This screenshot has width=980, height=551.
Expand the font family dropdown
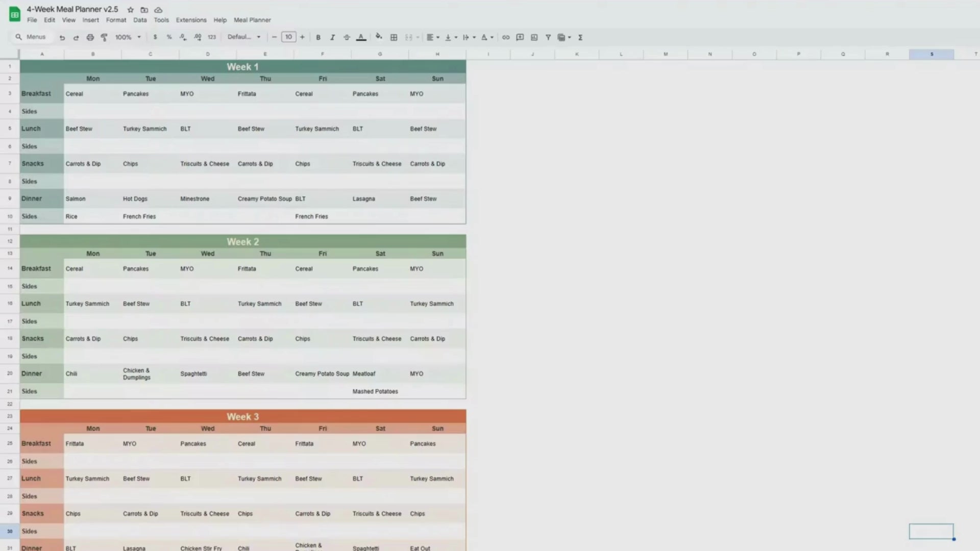[x=244, y=37]
